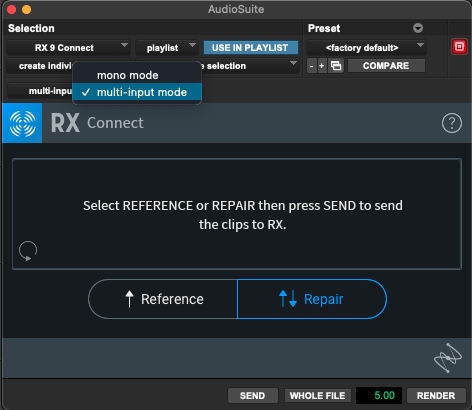Click the RENDER button
Screen dimensions: 472x410
436,396
